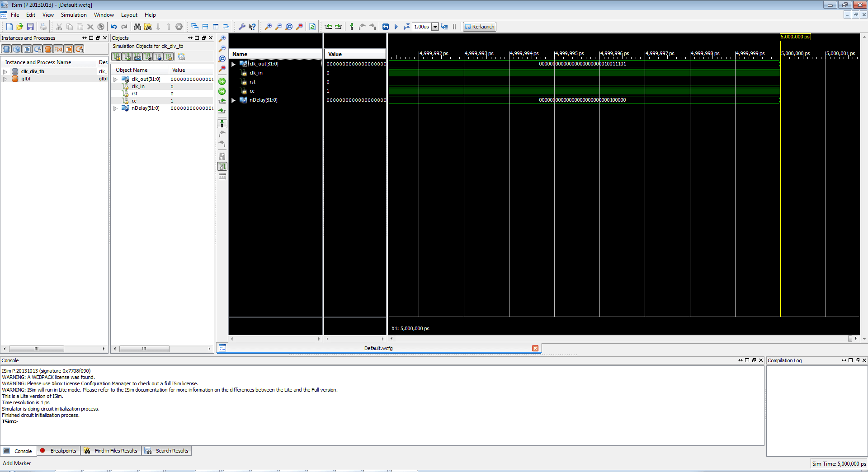
Task: Click Run All play button
Action: click(396, 27)
